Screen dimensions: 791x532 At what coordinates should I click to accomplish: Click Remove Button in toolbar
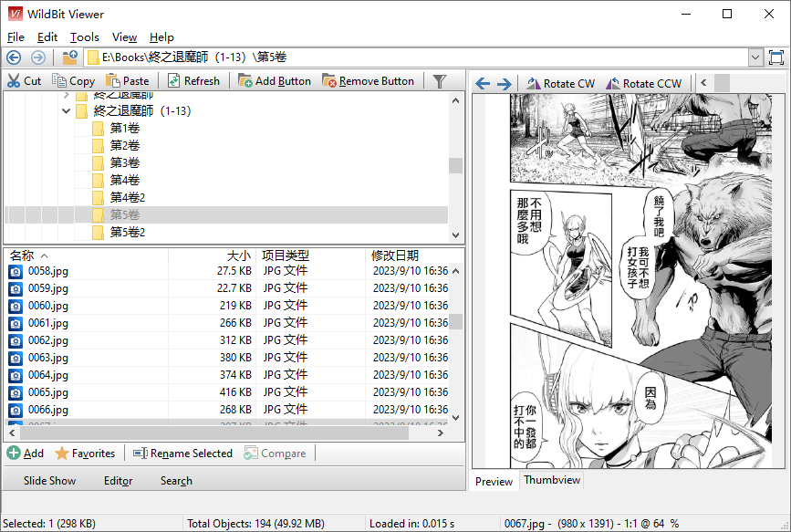369,81
